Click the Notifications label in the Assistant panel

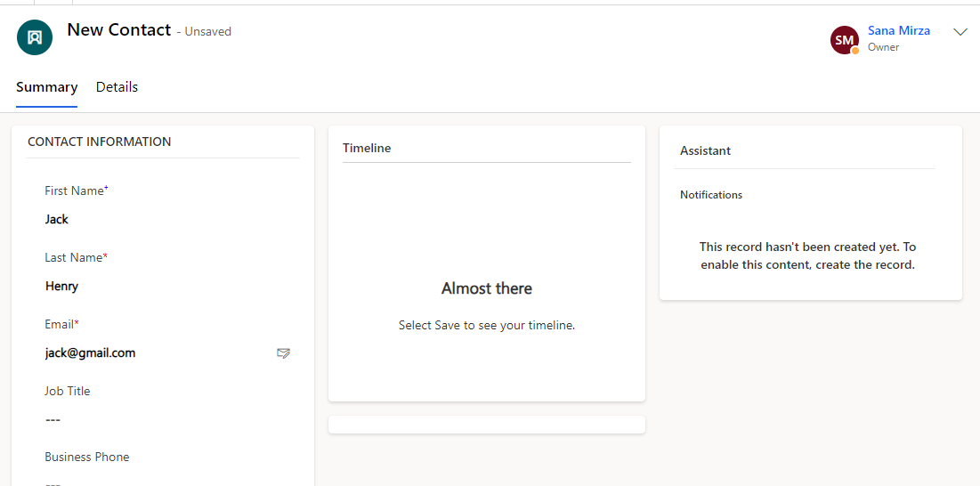711,195
